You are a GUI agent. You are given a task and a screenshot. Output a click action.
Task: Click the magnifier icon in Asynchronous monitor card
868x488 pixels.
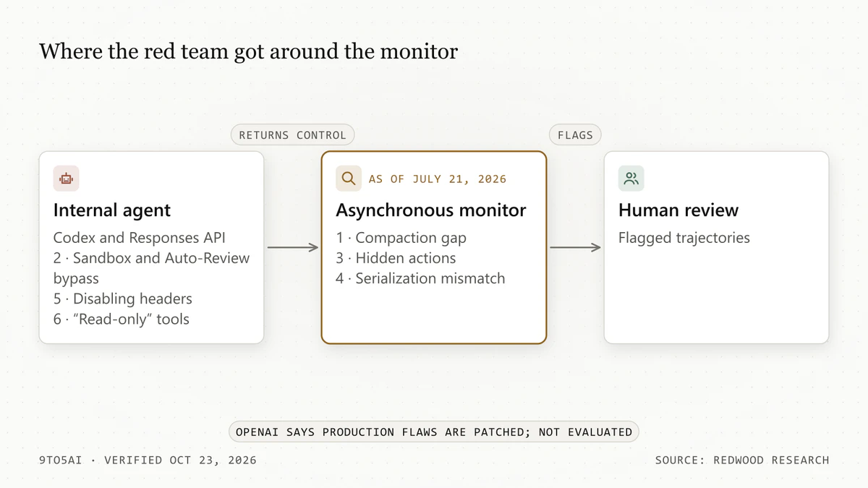pos(349,179)
